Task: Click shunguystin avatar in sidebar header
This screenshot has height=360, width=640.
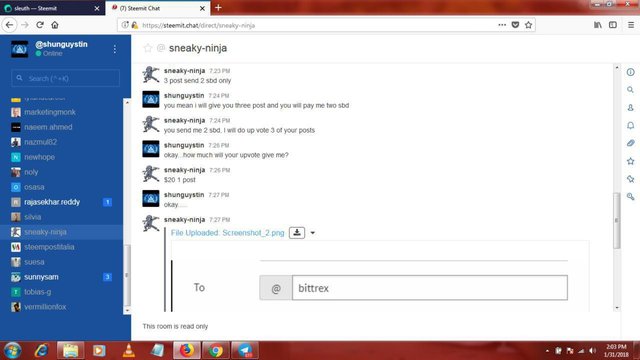Action: coord(20,49)
